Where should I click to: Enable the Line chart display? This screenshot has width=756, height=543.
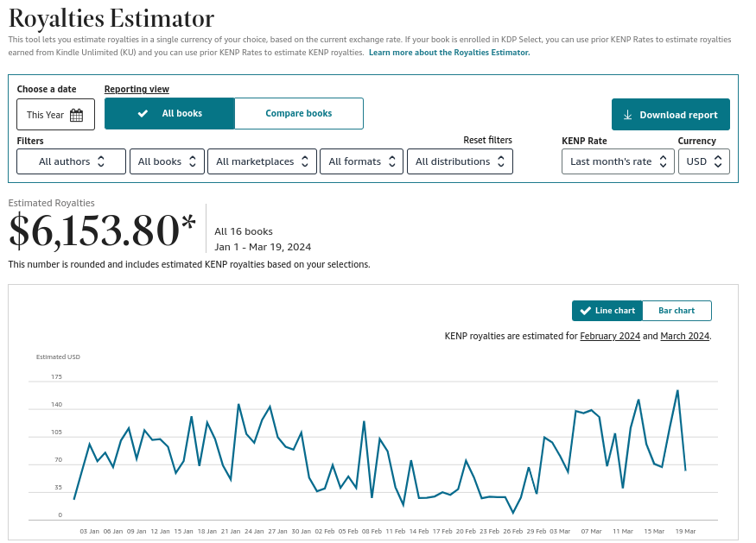pyautogui.click(x=607, y=311)
